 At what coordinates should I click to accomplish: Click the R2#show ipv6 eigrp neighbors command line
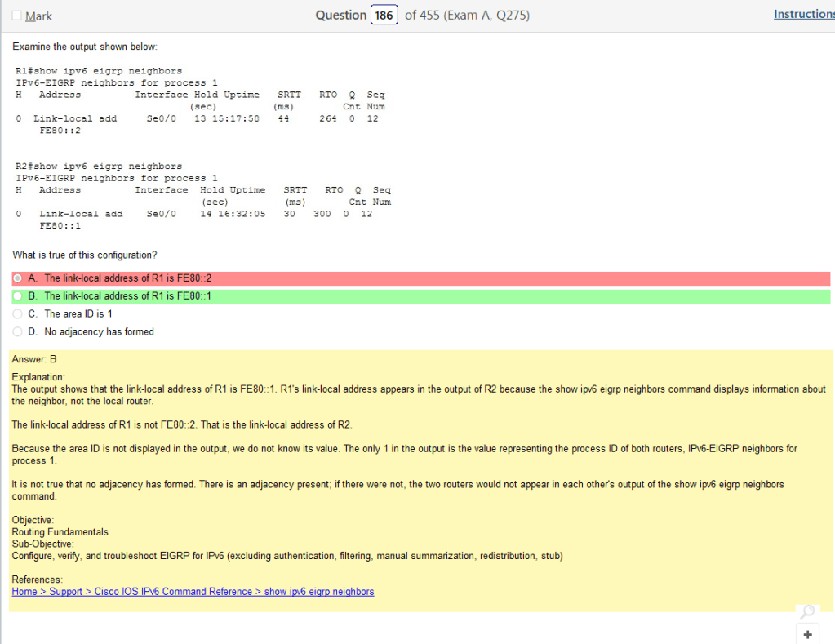pos(99,166)
